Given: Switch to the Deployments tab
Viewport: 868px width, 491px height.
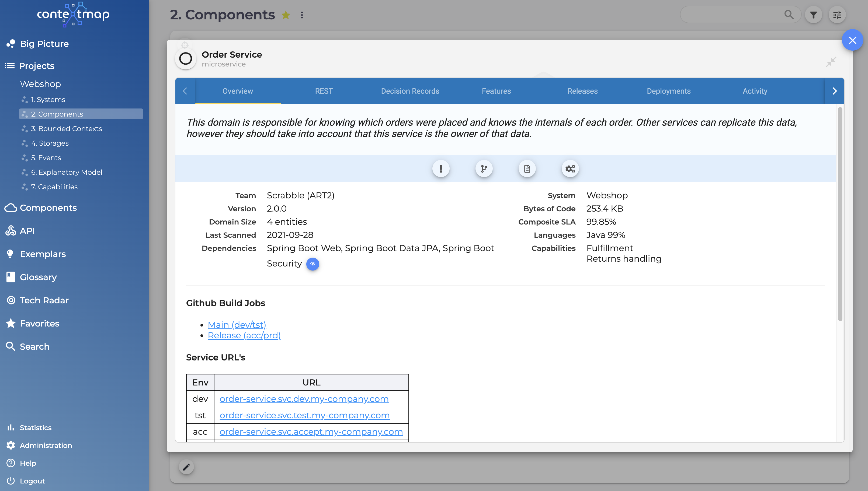Looking at the screenshot, I should 669,91.
